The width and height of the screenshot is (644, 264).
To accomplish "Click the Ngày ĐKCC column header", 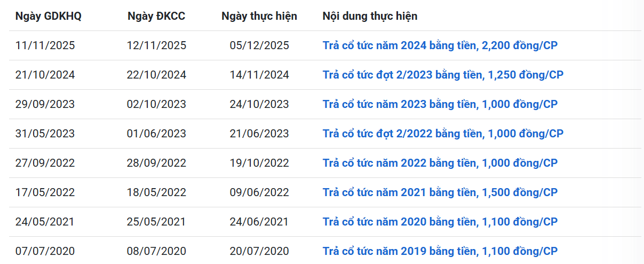I will pyautogui.click(x=156, y=16).
